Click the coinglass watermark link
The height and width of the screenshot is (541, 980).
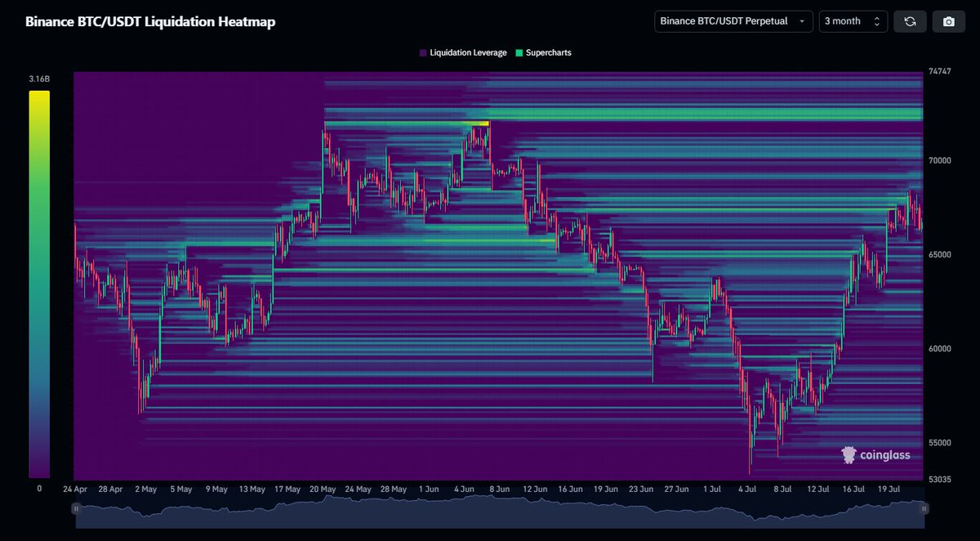point(874,454)
